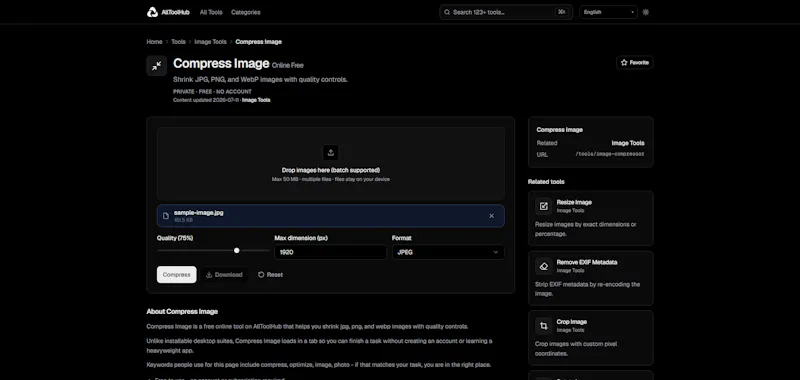This screenshot has width=800, height=380.
Task: Click the Image Tools link in Related row
Action: tap(628, 143)
